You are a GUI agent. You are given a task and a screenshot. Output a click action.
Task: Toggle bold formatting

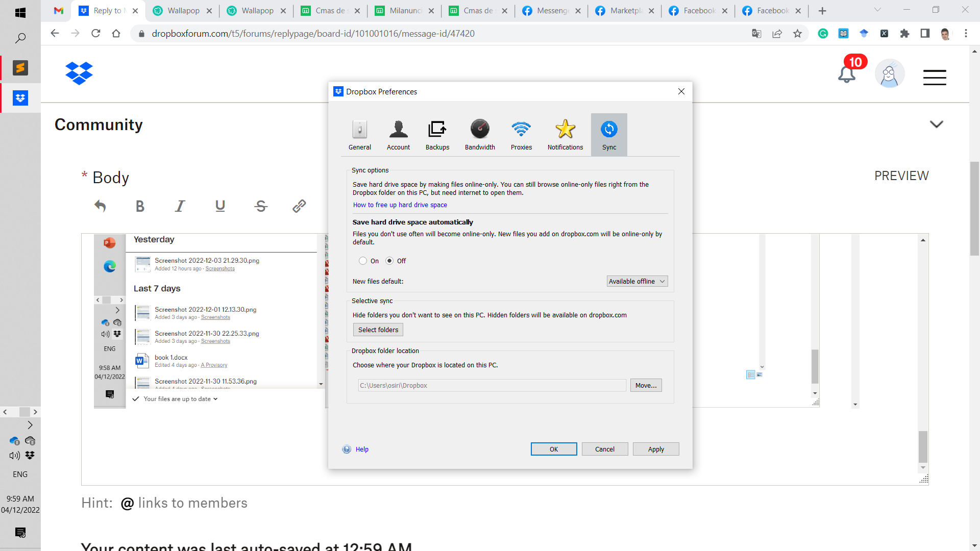140,206
